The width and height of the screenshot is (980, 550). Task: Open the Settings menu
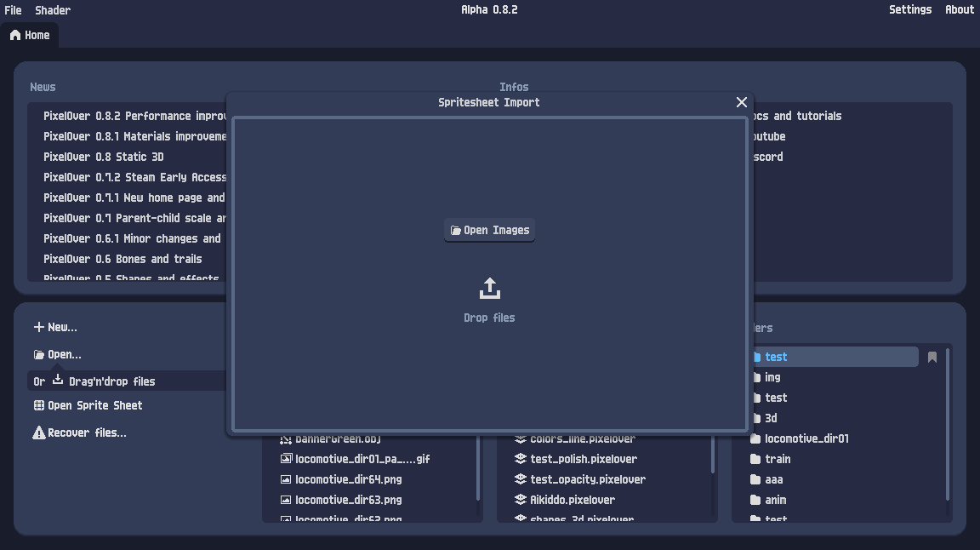(910, 9)
